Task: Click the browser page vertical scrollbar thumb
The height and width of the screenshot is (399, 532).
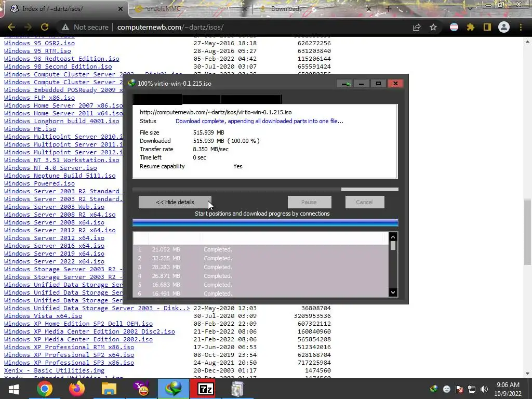Action: click(x=527, y=232)
